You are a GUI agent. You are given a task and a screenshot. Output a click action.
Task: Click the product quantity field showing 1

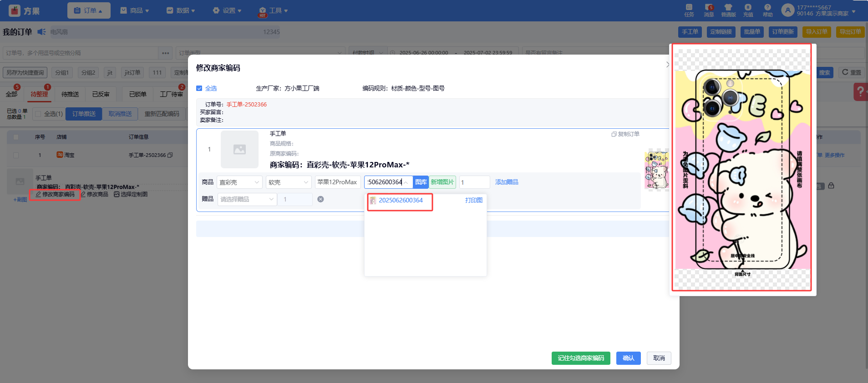tap(474, 182)
